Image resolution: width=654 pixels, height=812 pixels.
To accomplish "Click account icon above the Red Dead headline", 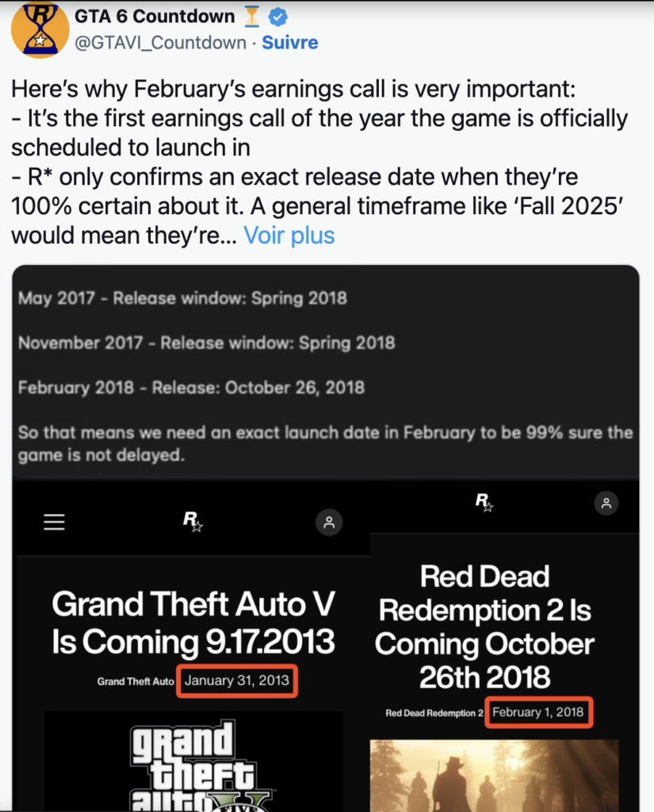I will 606,503.
